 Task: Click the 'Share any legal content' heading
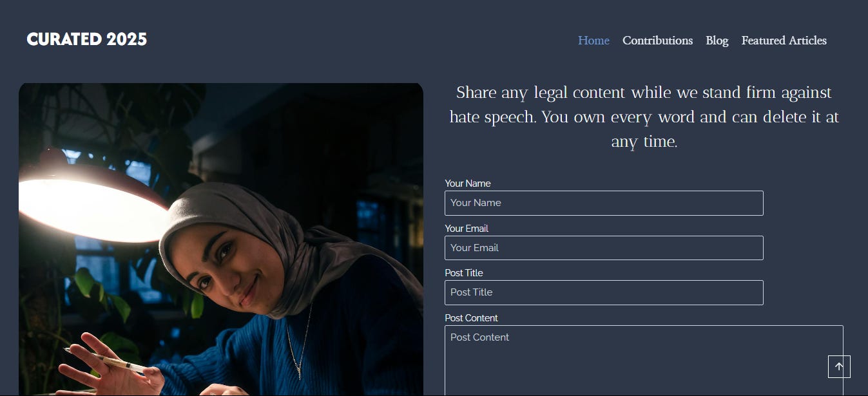pos(644,117)
